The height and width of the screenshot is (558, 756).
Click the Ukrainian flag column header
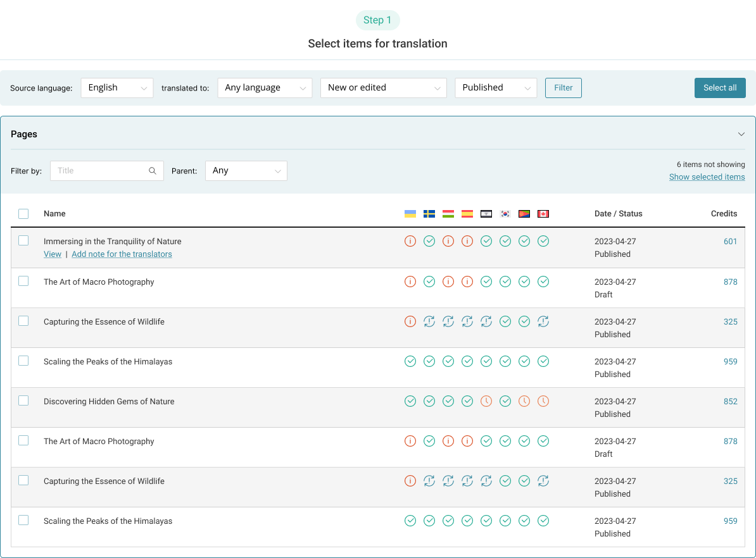tap(410, 214)
